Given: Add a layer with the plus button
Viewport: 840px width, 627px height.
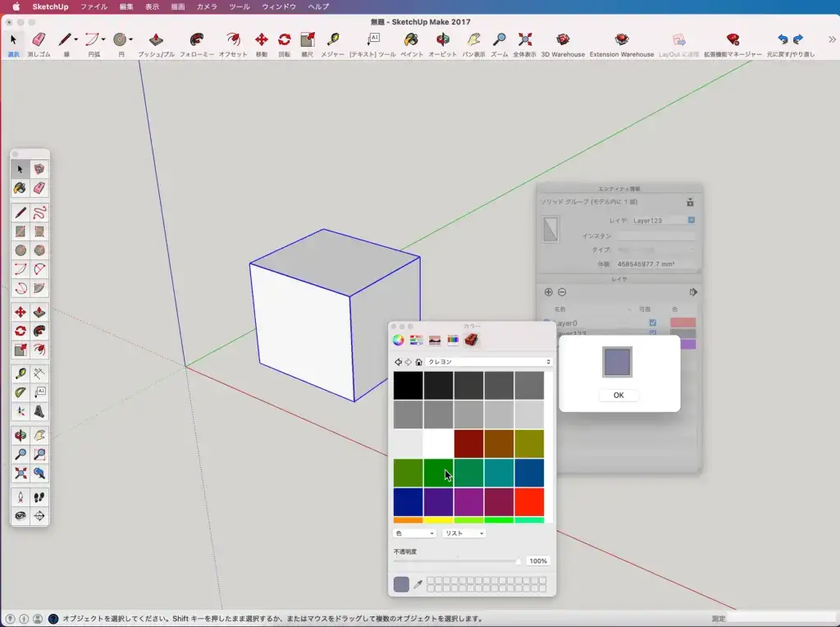Looking at the screenshot, I should 548,292.
